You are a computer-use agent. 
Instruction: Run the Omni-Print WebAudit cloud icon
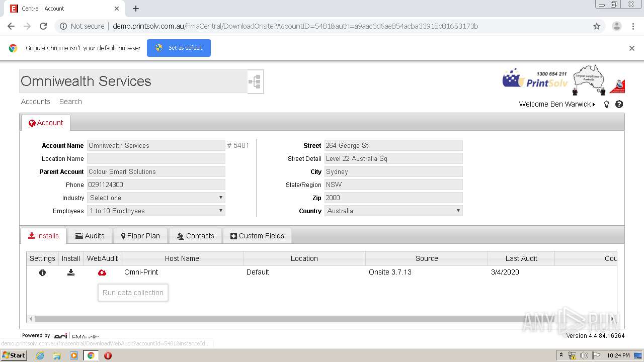click(102, 273)
